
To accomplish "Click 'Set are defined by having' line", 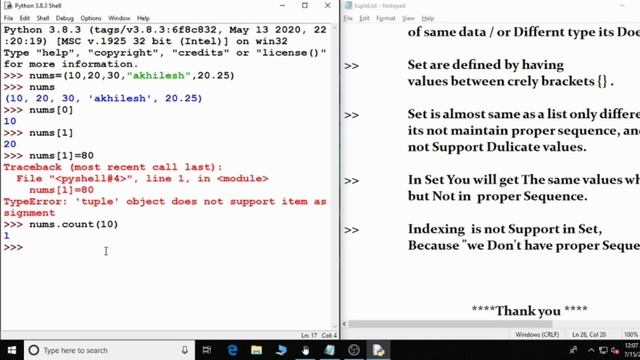I will pyautogui.click(x=486, y=65).
